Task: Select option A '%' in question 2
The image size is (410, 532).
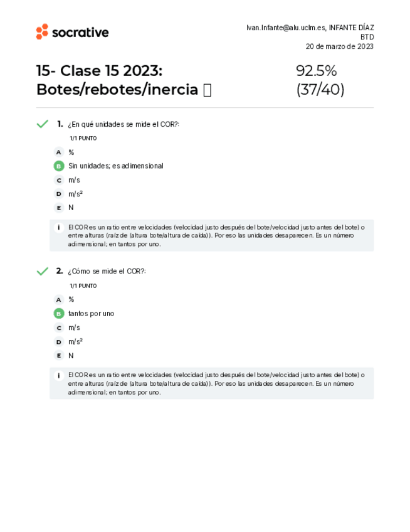Action: click(59, 300)
